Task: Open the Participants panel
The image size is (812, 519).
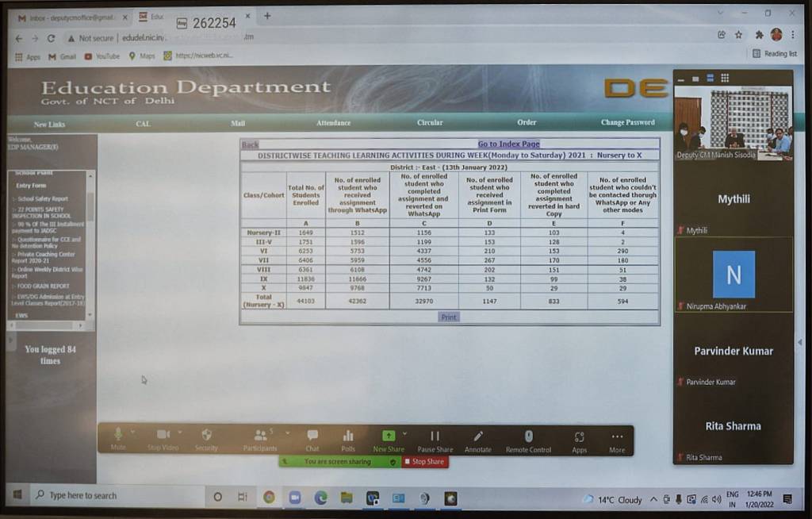Action: 260,437
